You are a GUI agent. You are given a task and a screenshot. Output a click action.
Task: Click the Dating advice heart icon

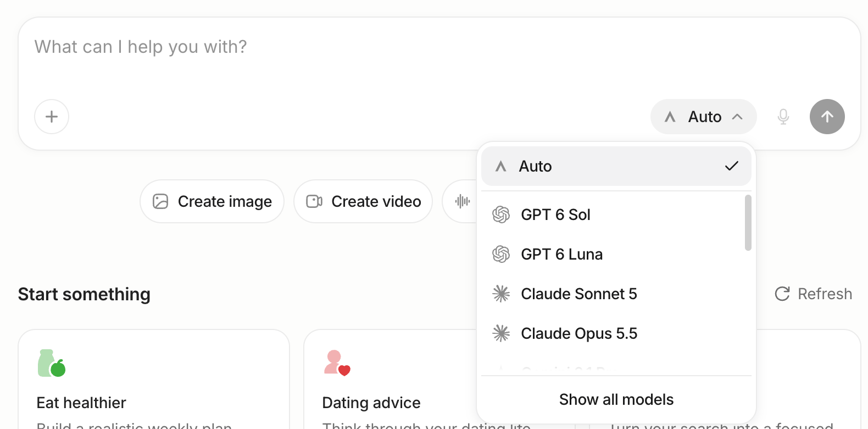tap(337, 363)
